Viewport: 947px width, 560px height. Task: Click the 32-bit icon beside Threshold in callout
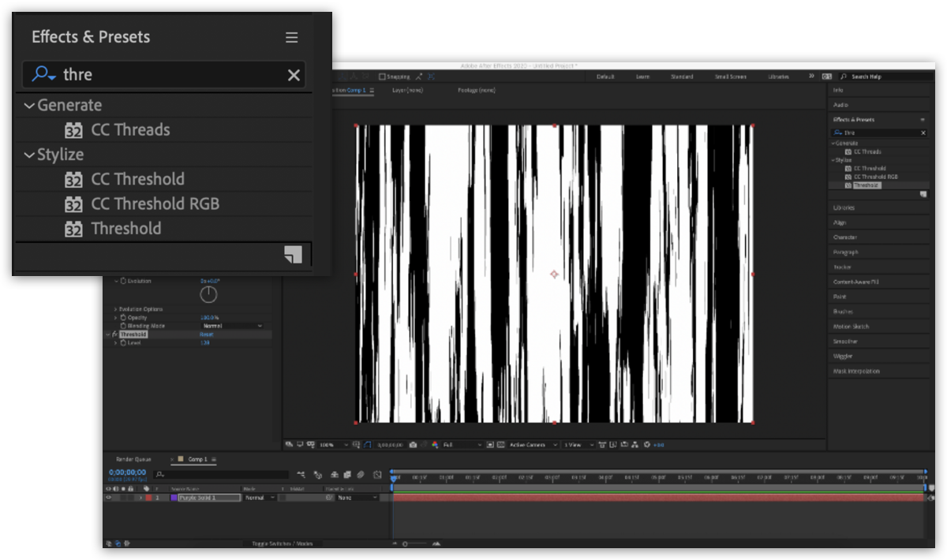[73, 230]
